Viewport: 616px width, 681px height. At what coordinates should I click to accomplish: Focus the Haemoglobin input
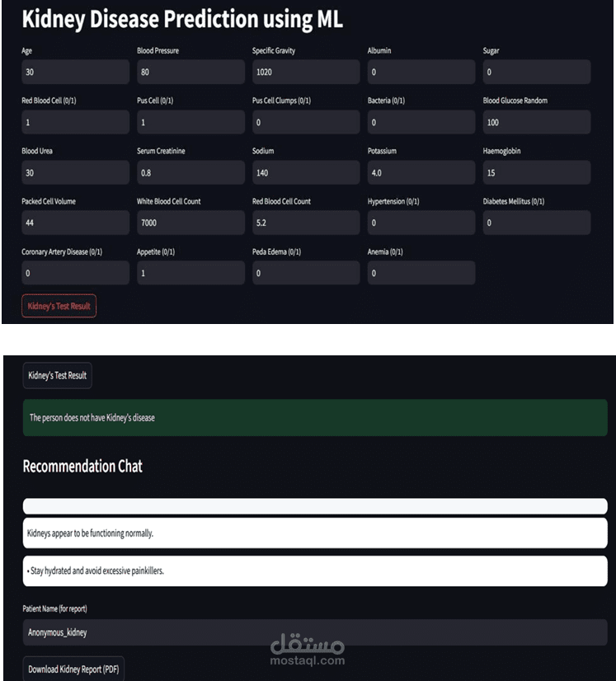point(536,172)
